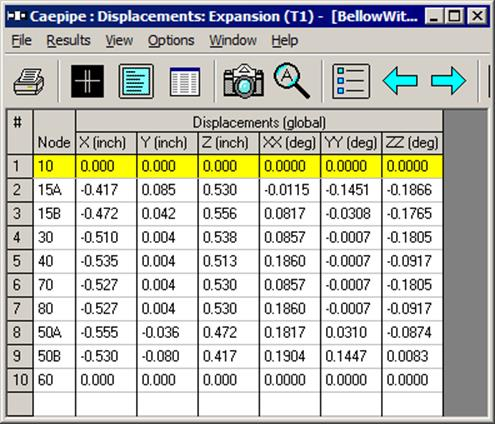Click the cyan text document icon

pyautogui.click(x=136, y=81)
